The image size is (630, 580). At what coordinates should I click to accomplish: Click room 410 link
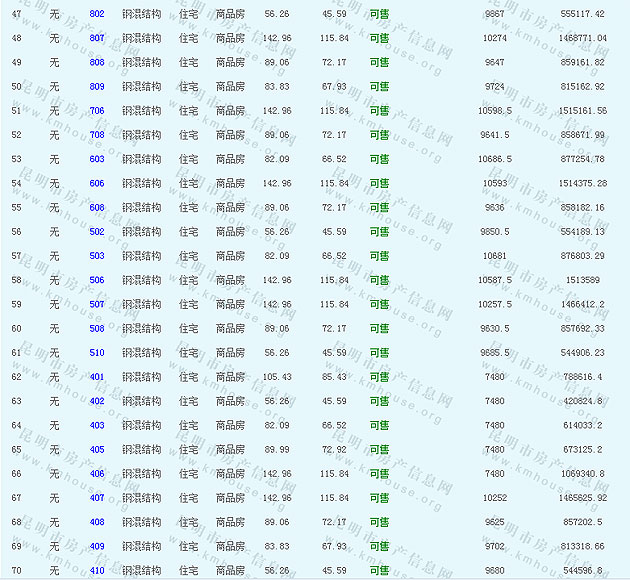(x=97, y=571)
